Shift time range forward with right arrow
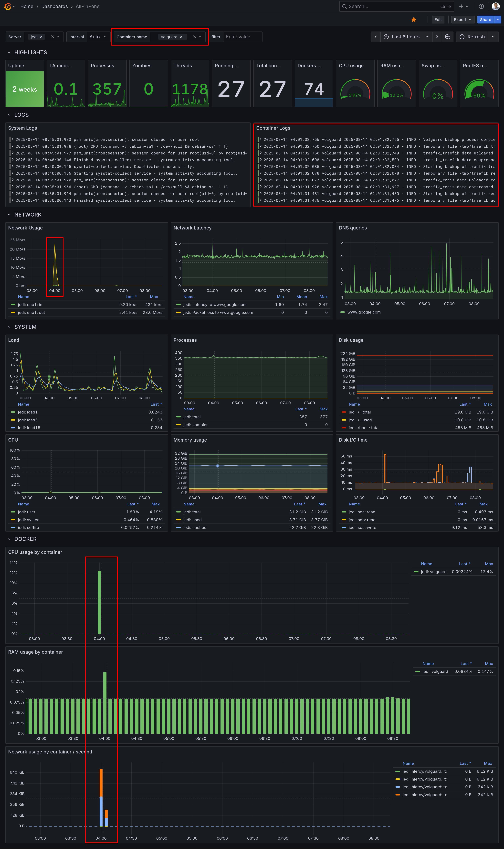The image size is (504, 849). (x=437, y=37)
